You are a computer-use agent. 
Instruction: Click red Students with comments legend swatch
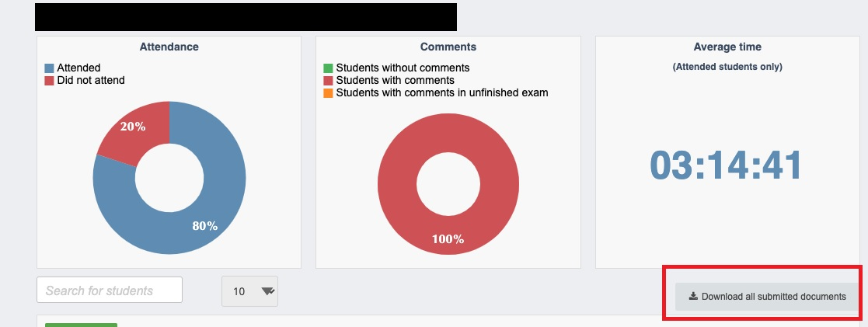tap(328, 81)
